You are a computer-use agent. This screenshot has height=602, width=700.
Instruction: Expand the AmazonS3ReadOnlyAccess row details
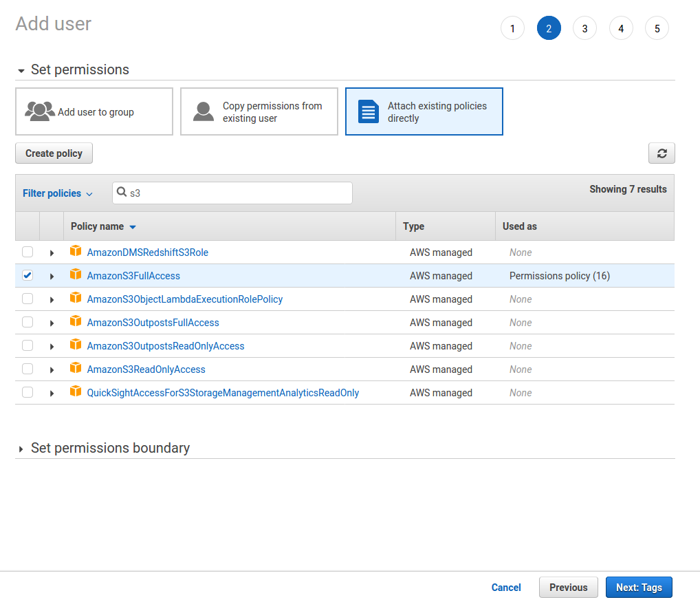(52, 369)
